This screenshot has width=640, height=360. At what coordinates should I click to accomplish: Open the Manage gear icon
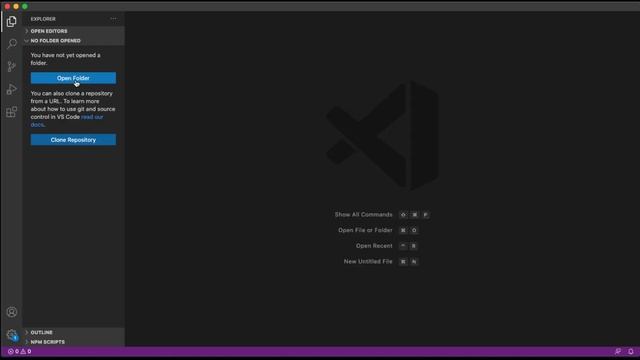point(11,335)
